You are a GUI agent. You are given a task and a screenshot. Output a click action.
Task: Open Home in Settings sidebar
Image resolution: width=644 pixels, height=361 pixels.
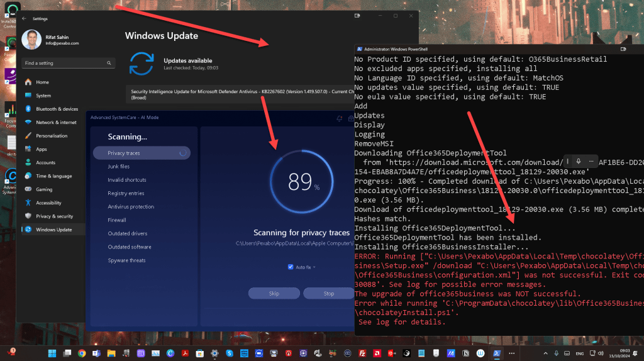click(53, 82)
